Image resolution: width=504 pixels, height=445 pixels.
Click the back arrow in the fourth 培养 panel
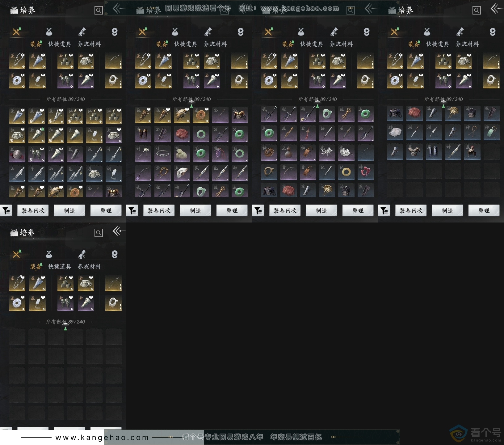click(497, 9)
